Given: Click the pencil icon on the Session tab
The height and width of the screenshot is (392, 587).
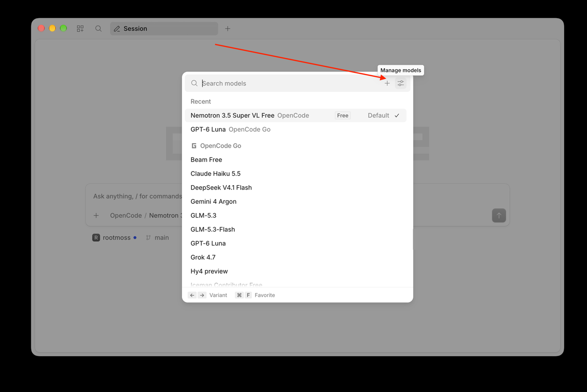Looking at the screenshot, I should 117,29.
